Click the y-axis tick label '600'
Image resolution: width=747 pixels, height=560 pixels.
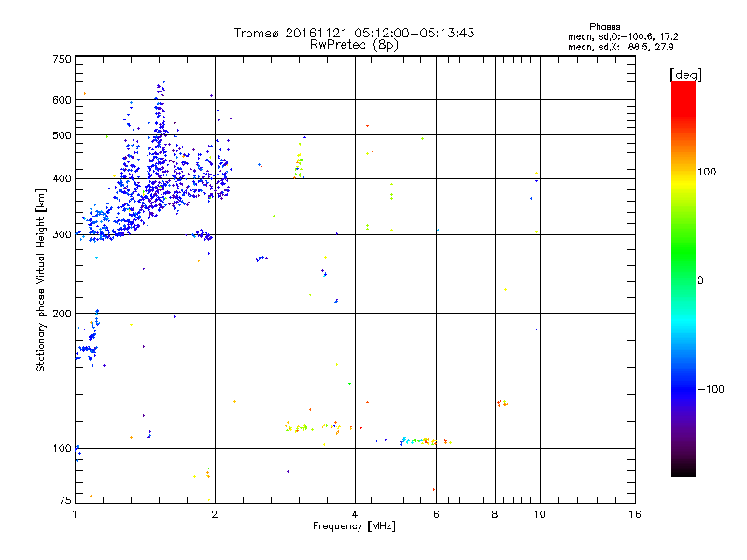coord(62,100)
